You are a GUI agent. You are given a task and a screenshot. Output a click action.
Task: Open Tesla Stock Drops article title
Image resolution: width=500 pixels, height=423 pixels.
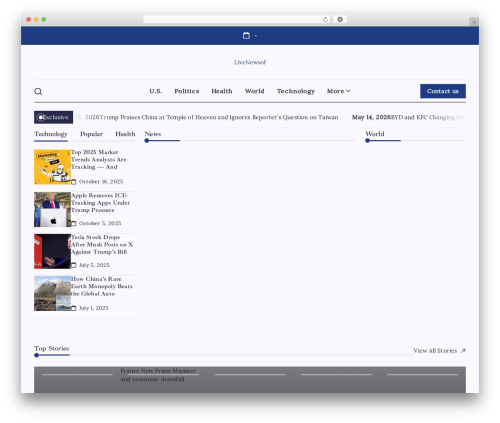click(x=102, y=244)
